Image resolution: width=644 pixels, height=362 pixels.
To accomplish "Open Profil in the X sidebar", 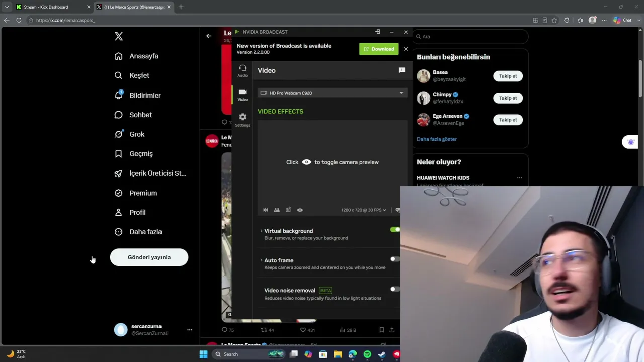I will tap(130, 212).
